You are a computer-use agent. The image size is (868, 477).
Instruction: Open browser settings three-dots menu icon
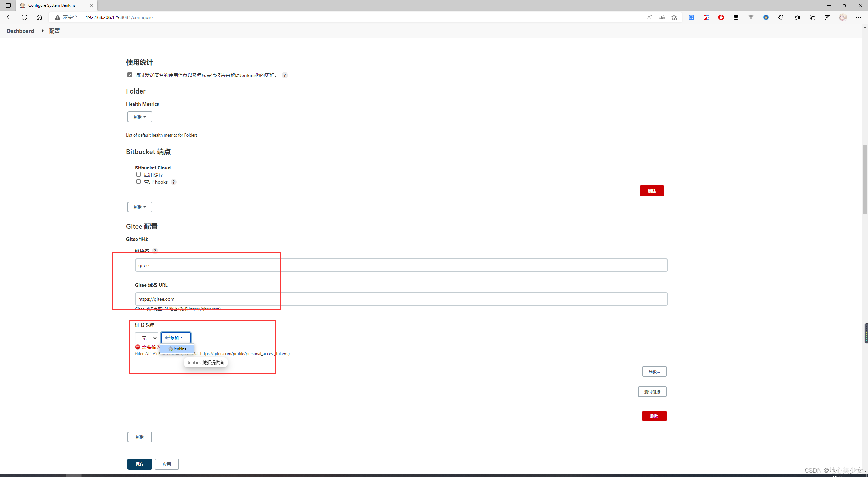point(858,17)
